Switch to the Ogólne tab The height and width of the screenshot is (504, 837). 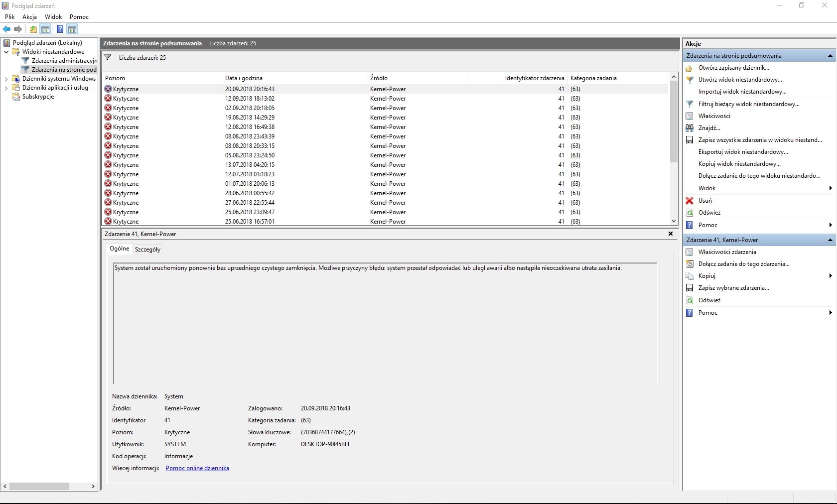pos(120,249)
